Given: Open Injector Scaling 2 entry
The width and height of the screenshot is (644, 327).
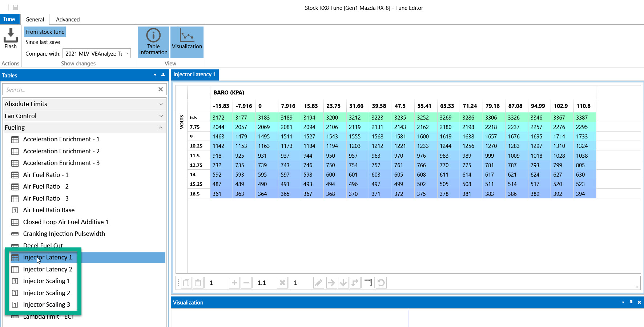Looking at the screenshot, I should pyautogui.click(x=47, y=293).
